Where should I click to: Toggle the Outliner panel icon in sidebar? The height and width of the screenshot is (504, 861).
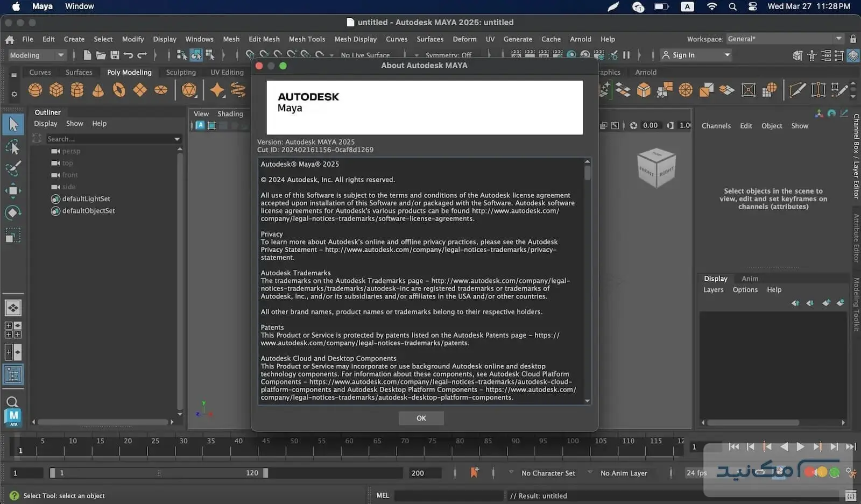click(x=13, y=374)
